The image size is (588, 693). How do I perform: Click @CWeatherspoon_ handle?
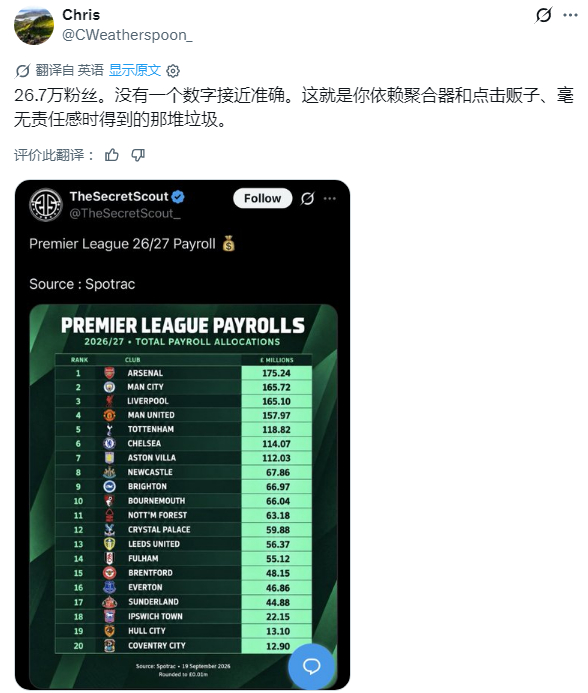pos(127,35)
